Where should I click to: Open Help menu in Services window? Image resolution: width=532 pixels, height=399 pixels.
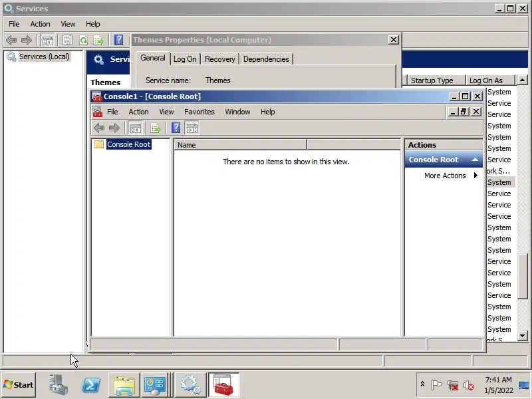(x=92, y=24)
